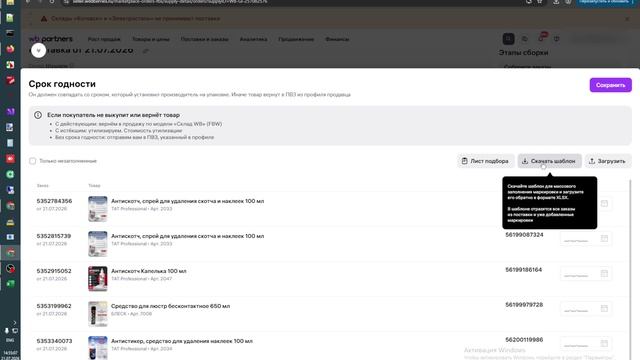Click the Товар column header
Viewport: 640px width, 360px height.
[94, 186]
